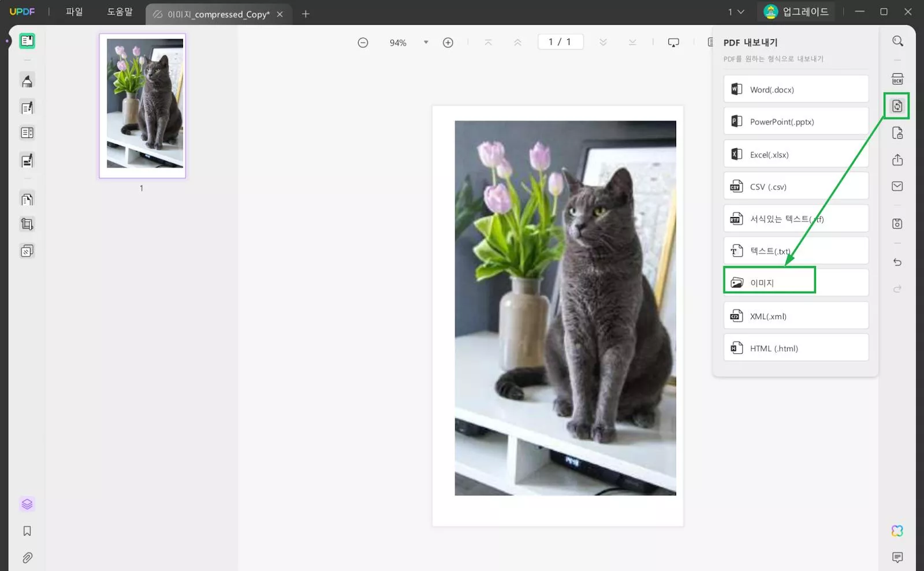This screenshot has width=924, height=571.
Task: Open the Bookmarks panel
Action: pyautogui.click(x=27, y=531)
